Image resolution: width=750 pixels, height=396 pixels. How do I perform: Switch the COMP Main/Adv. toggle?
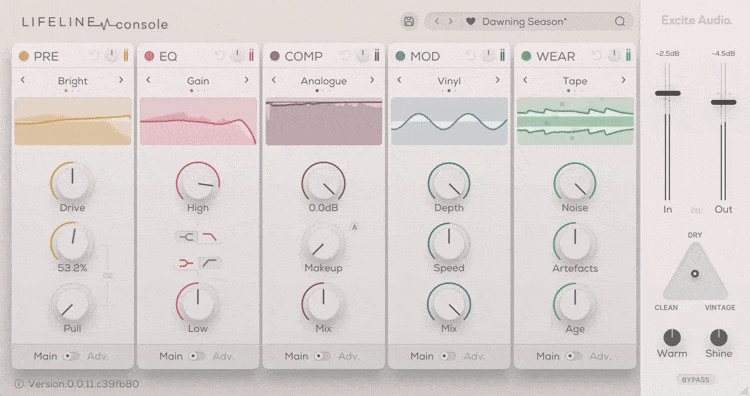(x=322, y=356)
